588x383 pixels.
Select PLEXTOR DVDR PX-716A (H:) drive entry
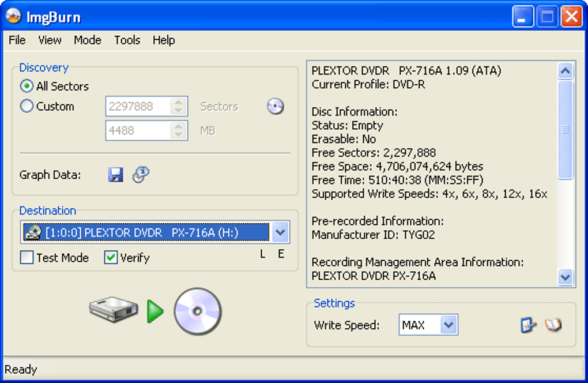[146, 232]
